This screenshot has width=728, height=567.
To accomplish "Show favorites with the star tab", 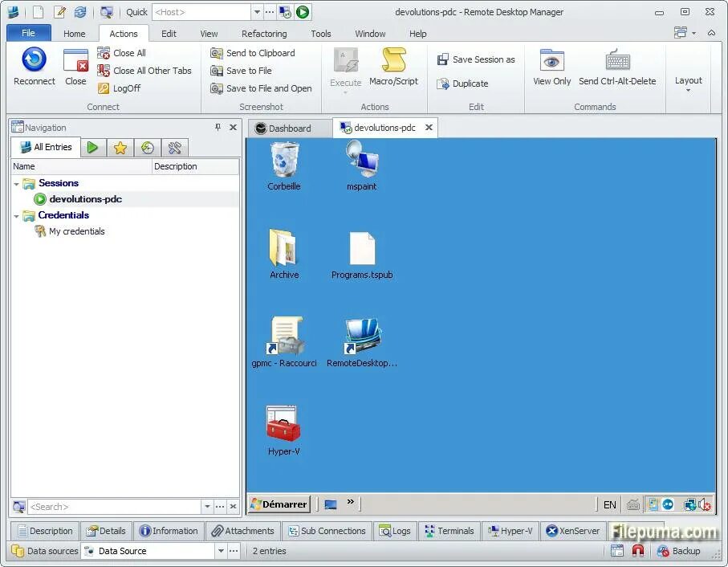I will click(120, 148).
